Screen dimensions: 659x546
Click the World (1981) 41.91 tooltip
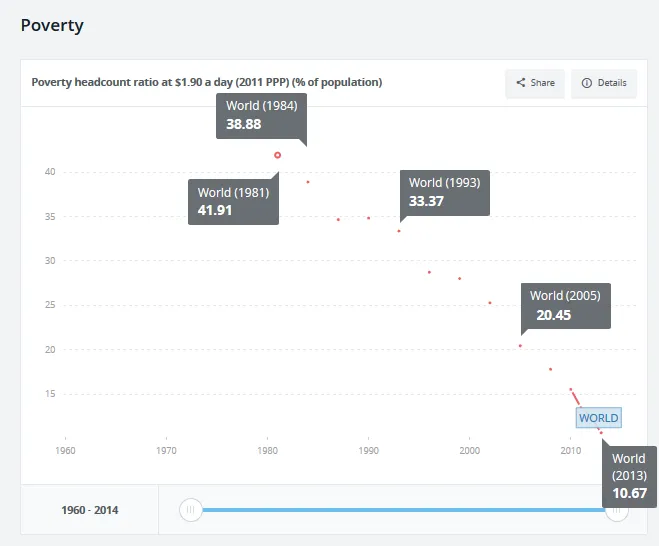point(233,202)
